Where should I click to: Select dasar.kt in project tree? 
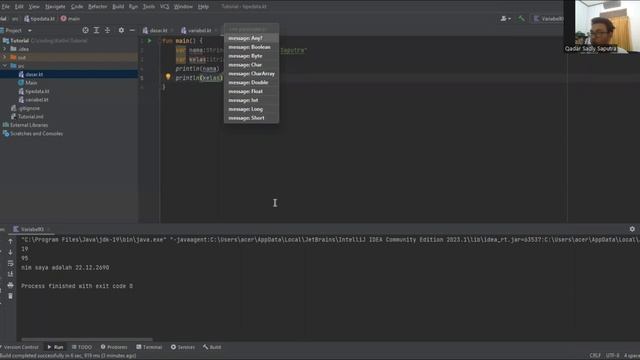(34, 74)
